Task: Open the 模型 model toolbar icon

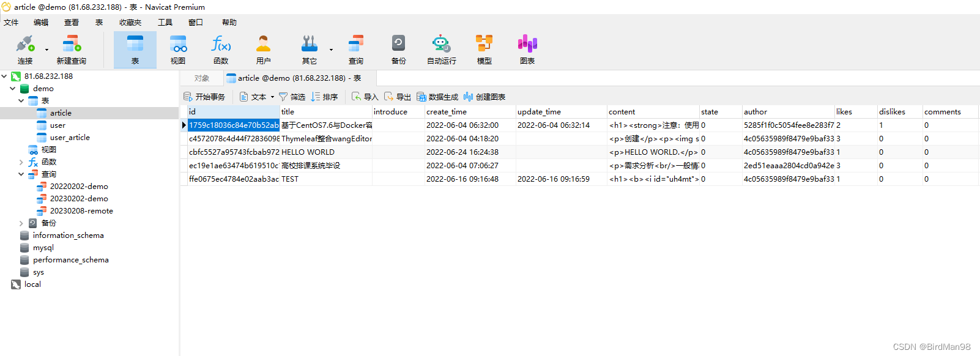Action: pyautogui.click(x=484, y=50)
